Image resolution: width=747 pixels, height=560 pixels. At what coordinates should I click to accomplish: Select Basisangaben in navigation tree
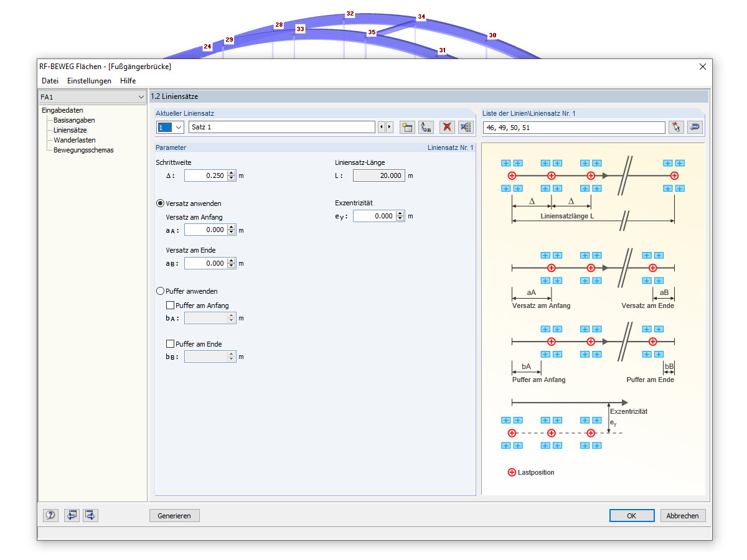tap(74, 120)
